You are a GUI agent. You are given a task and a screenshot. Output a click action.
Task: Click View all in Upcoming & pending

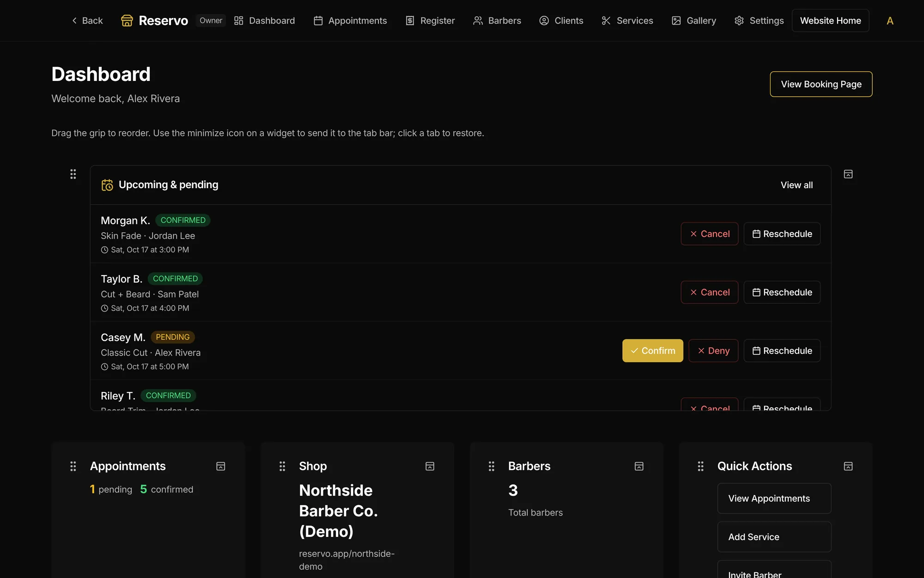pyautogui.click(x=796, y=185)
